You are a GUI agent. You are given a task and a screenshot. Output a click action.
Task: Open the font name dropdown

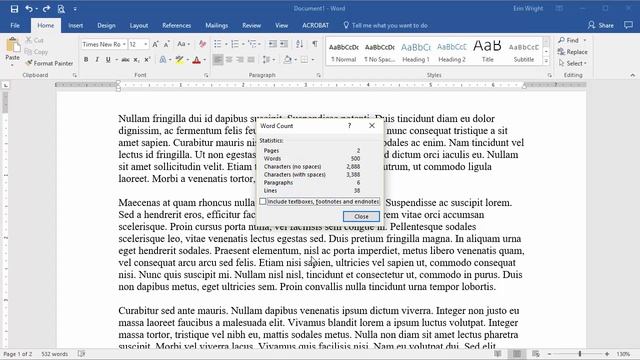124,44
